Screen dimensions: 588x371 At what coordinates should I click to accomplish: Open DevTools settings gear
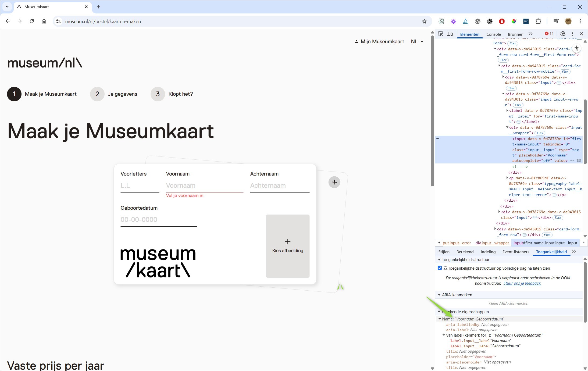[563, 34]
